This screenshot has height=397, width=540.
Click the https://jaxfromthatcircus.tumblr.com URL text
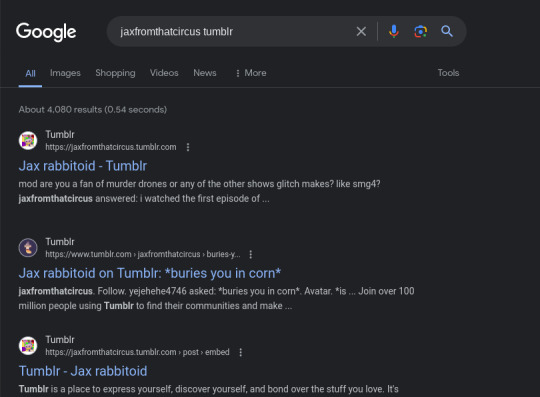coord(111,147)
